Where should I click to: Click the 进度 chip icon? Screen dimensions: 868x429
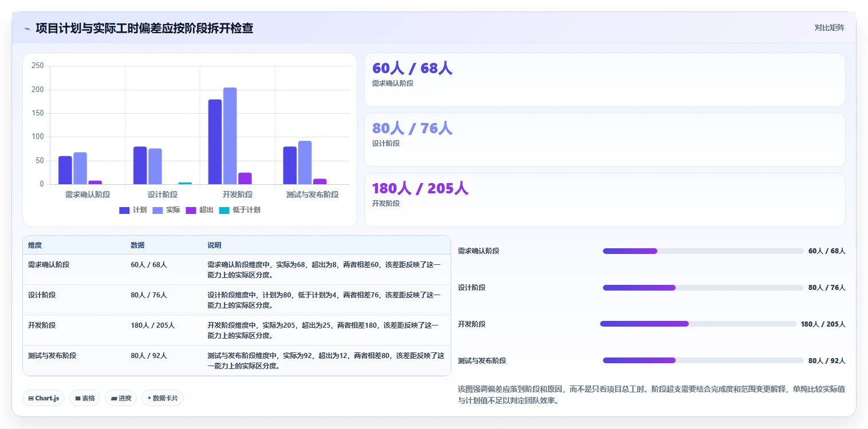pos(113,398)
